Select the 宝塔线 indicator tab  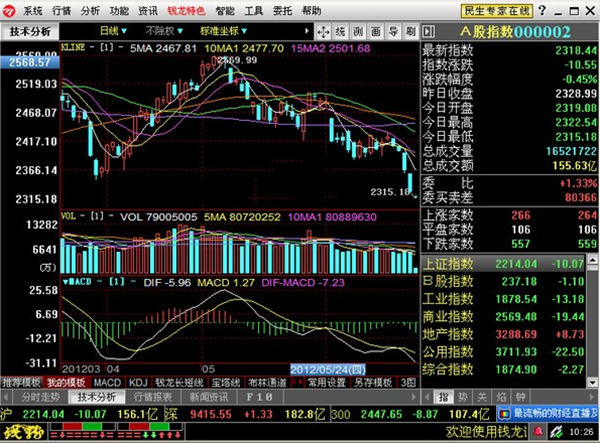click(x=226, y=382)
